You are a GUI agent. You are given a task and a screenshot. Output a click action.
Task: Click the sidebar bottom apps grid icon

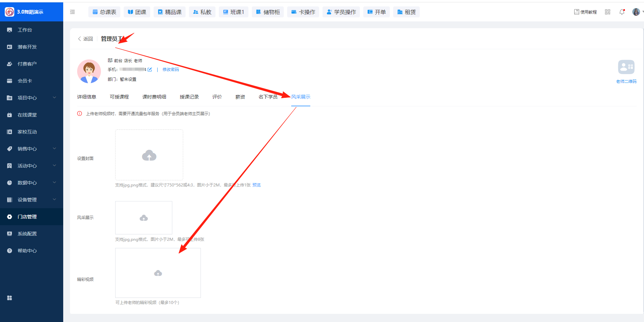[x=10, y=298]
